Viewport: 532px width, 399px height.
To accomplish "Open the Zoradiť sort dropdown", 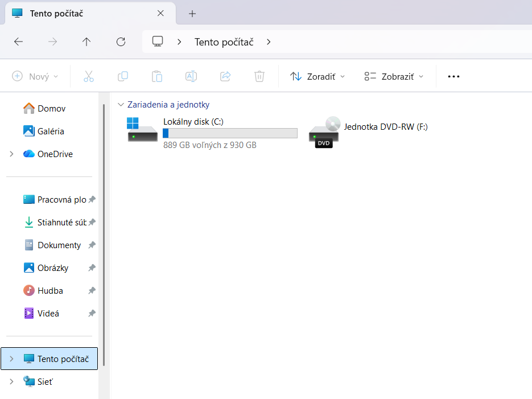I will click(317, 76).
